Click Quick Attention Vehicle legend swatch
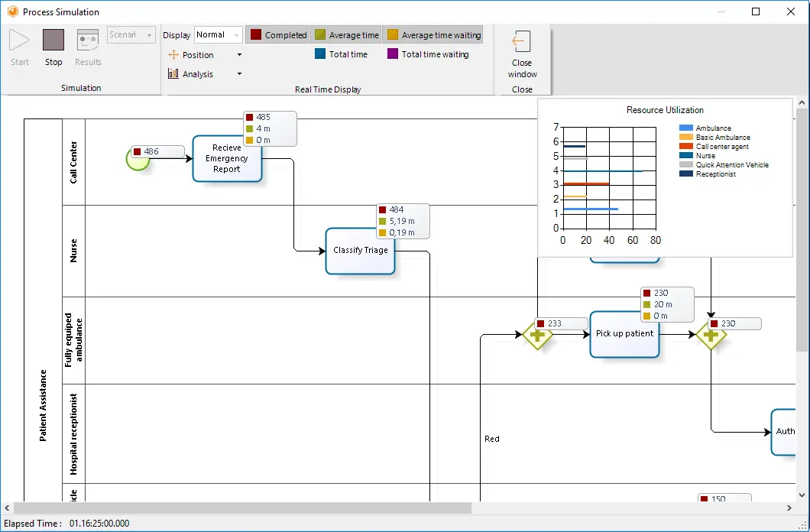The width and height of the screenshot is (810, 532). point(686,165)
